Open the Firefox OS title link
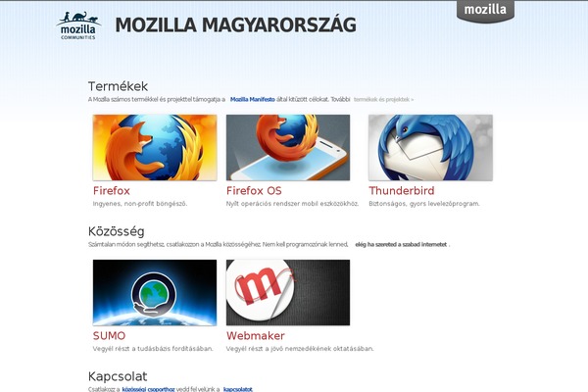 click(254, 190)
